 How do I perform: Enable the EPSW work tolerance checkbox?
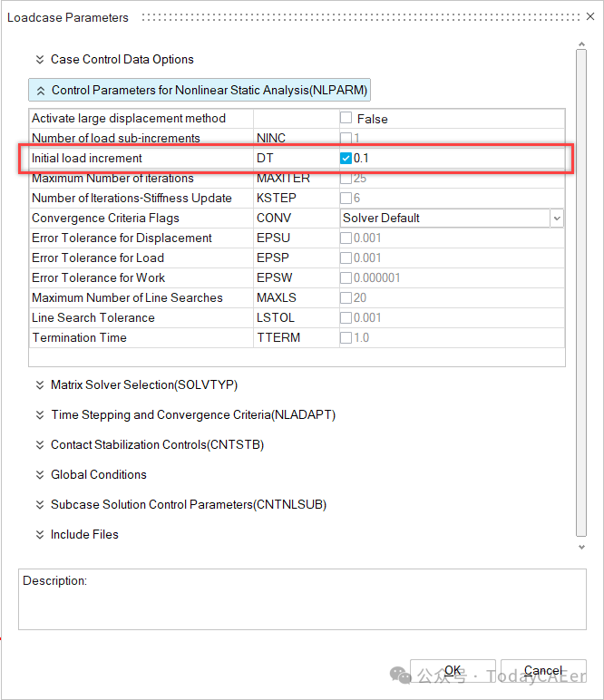(x=346, y=277)
